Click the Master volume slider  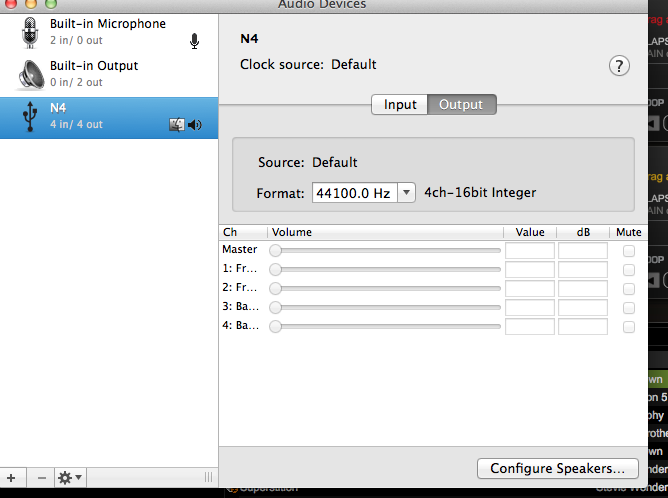pos(385,251)
